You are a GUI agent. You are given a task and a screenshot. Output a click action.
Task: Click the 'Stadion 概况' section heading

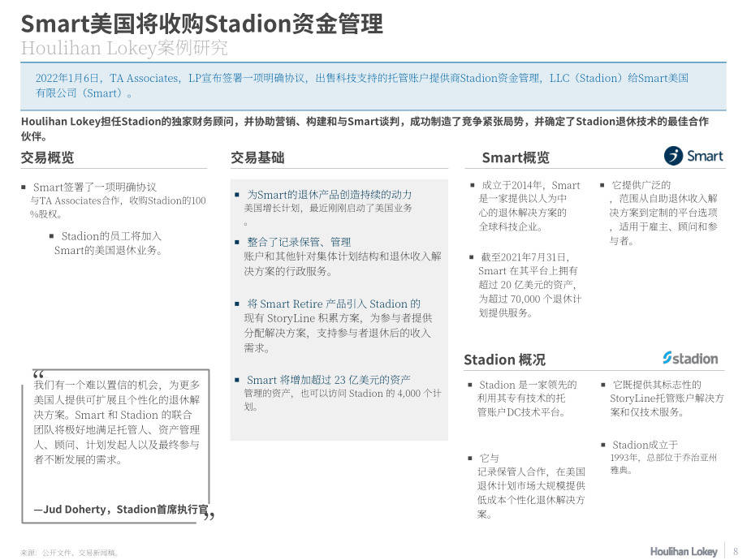(504, 360)
